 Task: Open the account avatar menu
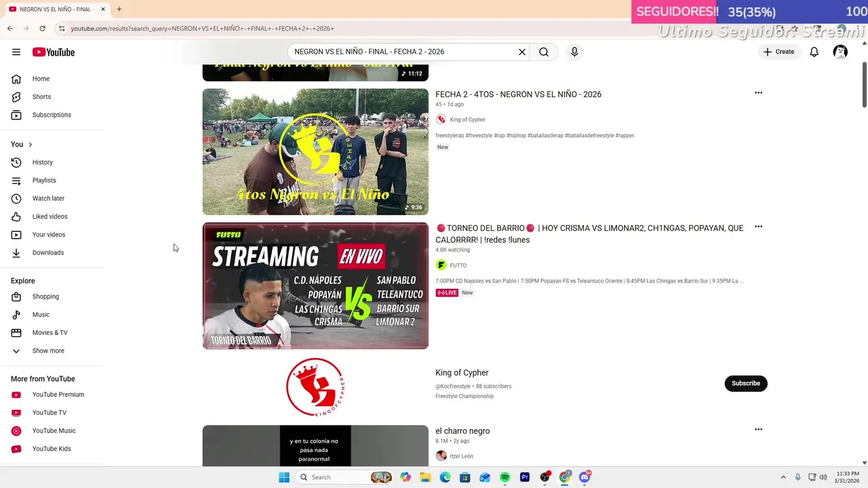(840, 52)
